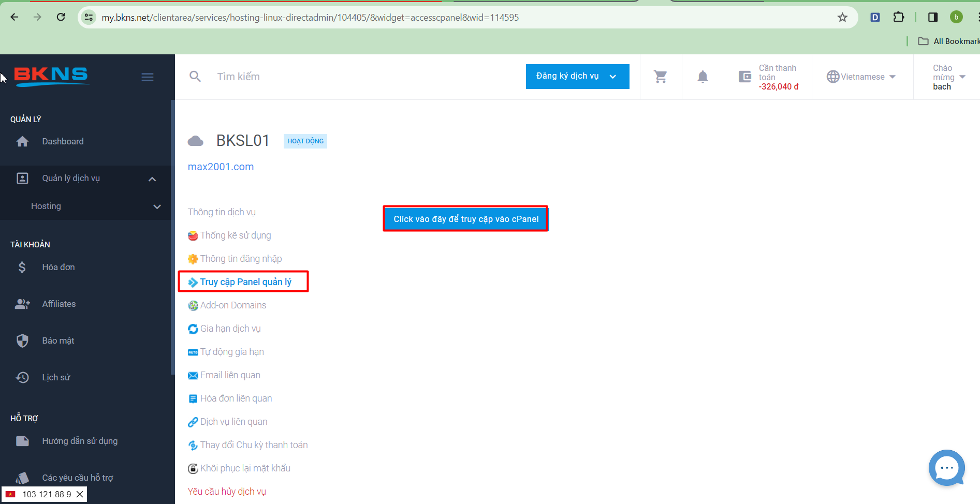This screenshot has width=980, height=504.
Task: Click the BKSL01 service cloud icon
Action: tap(195, 141)
